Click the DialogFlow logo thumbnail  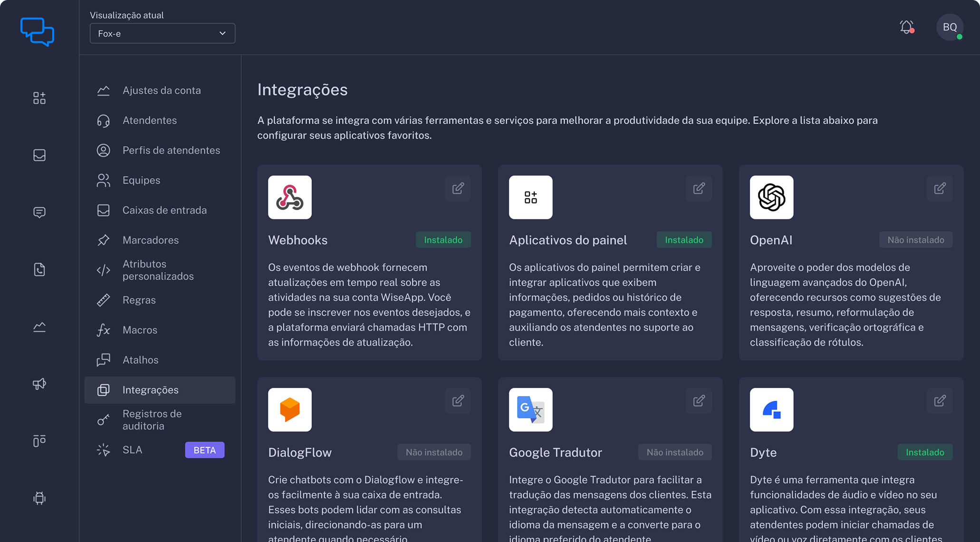click(289, 409)
